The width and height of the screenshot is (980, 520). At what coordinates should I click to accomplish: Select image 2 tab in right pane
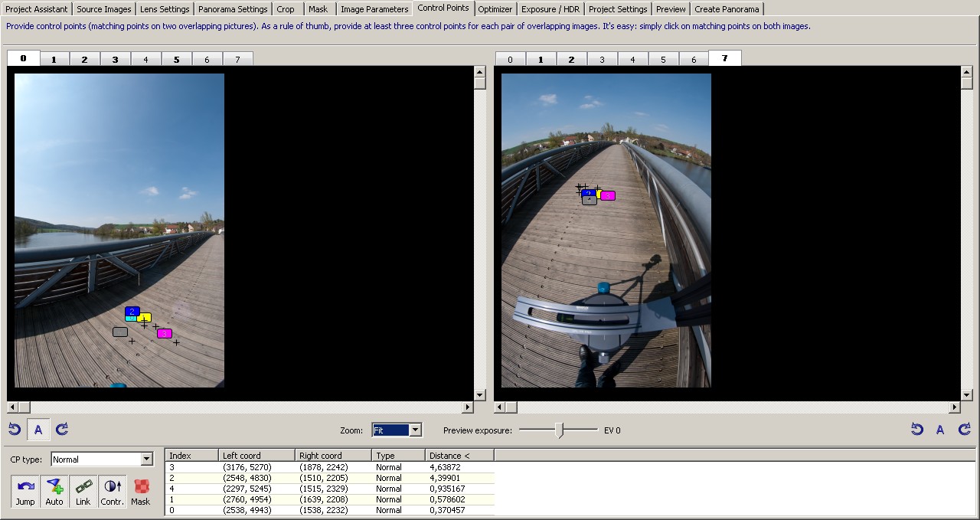point(571,59)
